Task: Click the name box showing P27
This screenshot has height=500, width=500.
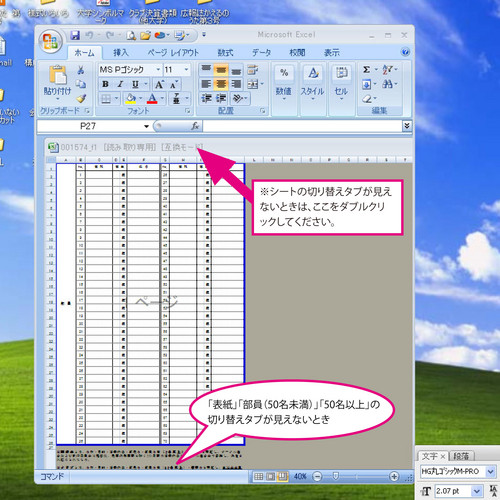Action: [88, 126]
